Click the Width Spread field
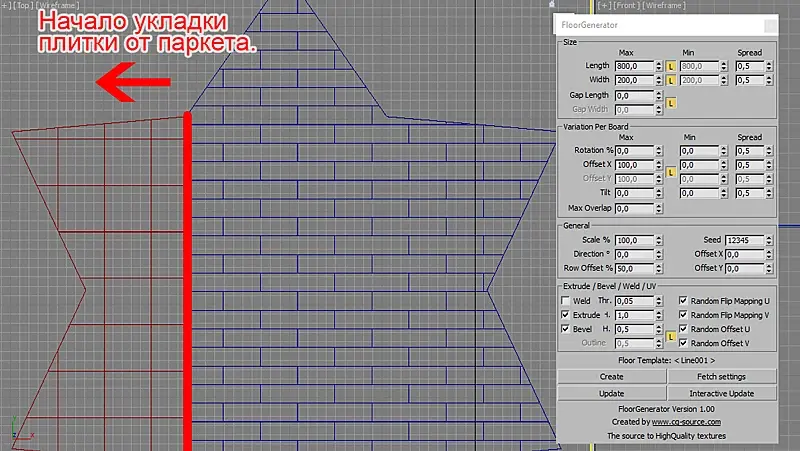The image size is (800, 451). point(750,81)
